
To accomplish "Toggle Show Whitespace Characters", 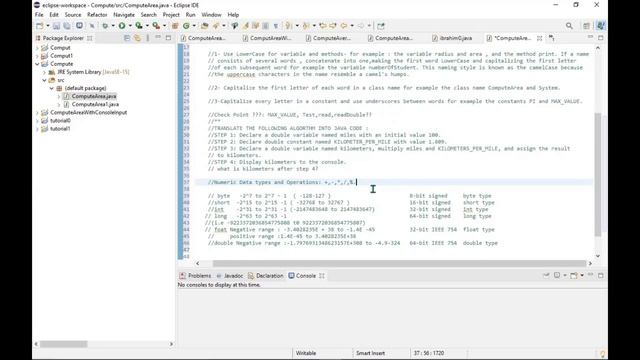I will 276,26.
